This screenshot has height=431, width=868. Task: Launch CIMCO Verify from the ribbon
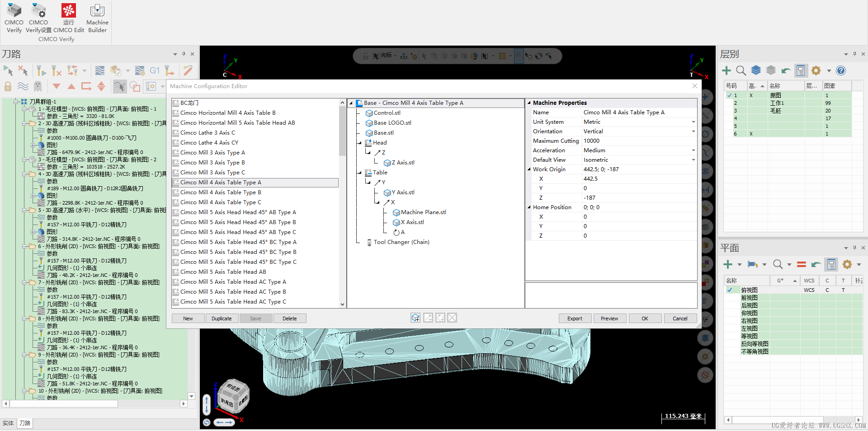14,18
